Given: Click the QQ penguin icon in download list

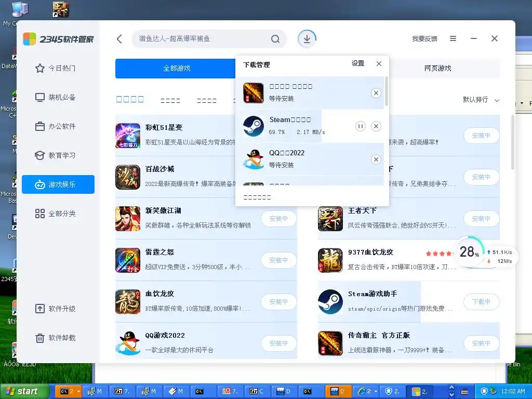Looking at the screenshot, I should [x=254, y=159].
